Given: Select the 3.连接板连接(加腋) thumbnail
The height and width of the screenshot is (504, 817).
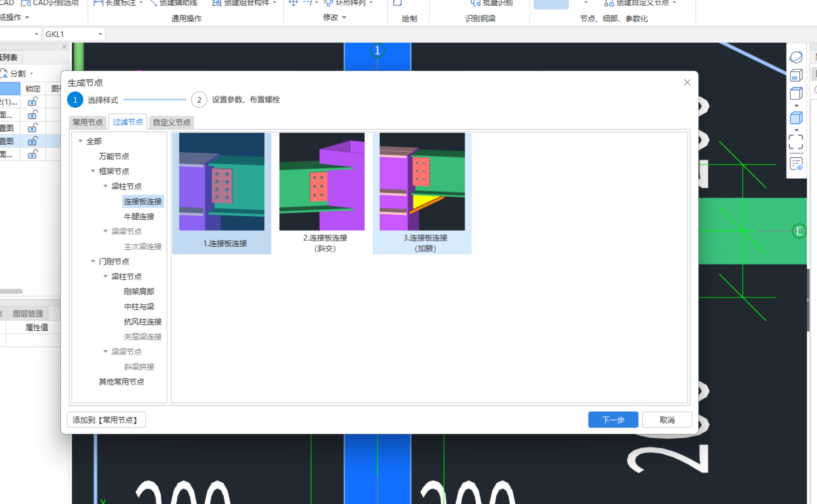Looking at the screenshot, I should coord(422,193).
